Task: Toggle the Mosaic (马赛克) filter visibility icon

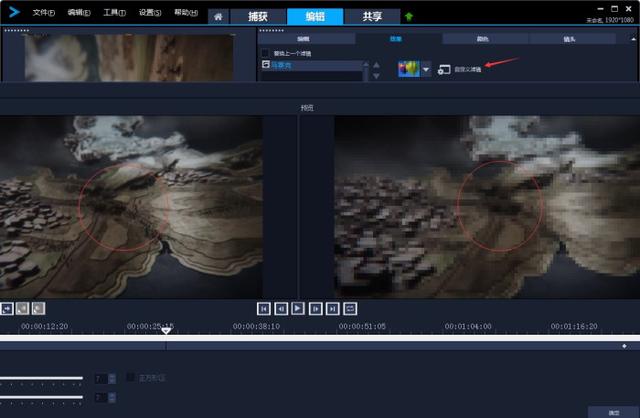Action: click(x=266, y=64)
